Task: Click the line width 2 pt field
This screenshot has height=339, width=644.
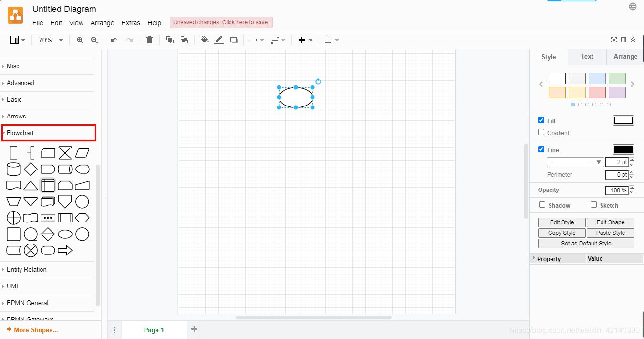Action: click(617, 162)
